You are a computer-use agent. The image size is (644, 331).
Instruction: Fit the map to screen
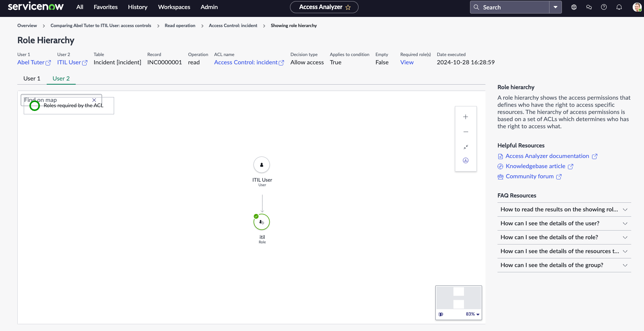pos(466,147)
